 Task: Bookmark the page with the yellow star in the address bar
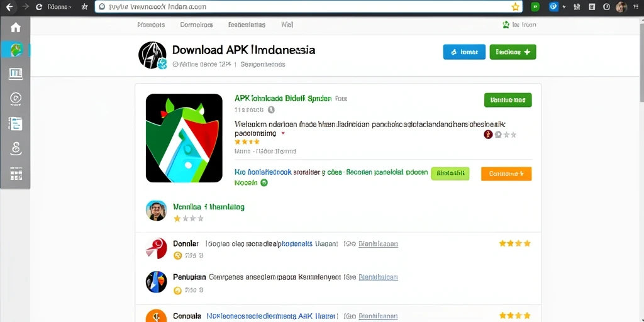click(x=515, y=6)
